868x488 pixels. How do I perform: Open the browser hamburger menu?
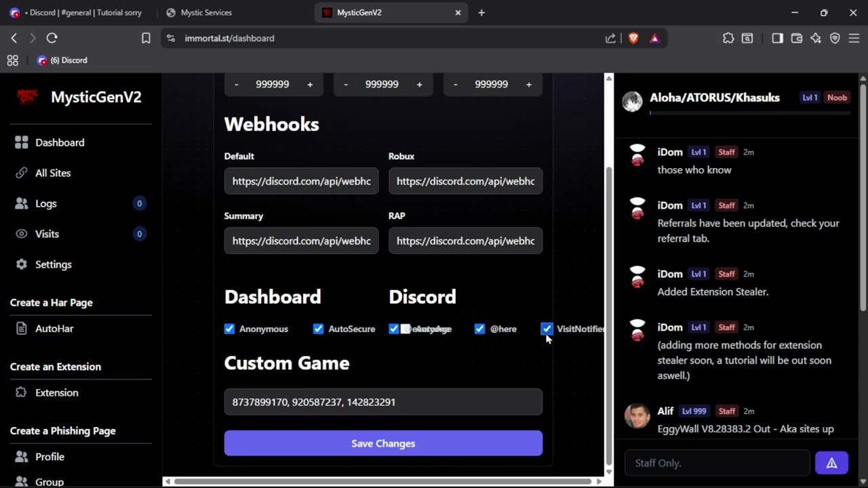click(854, 39)
